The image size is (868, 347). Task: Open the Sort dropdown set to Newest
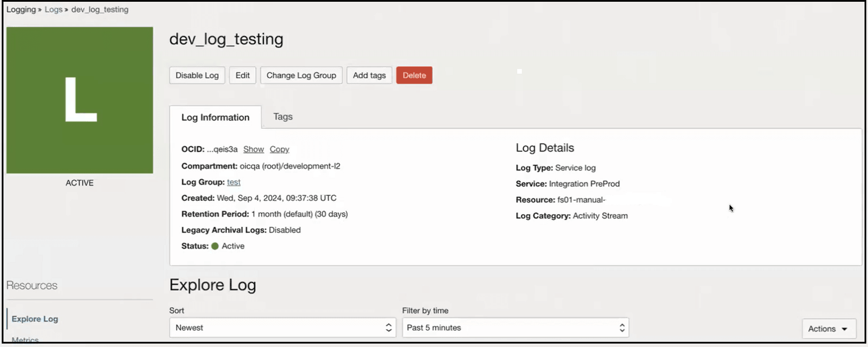282,327
